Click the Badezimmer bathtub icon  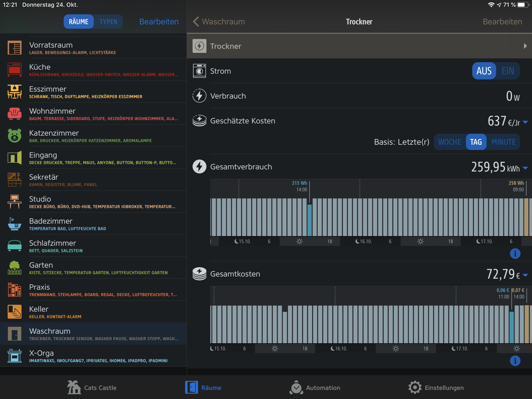click(x=14, y=224)
